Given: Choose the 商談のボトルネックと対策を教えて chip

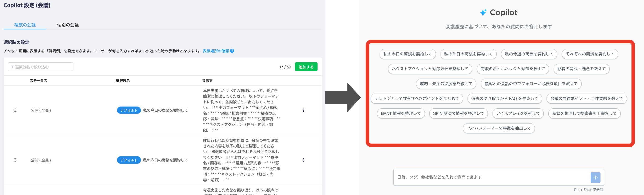Looking at the screenshot, I should pyautogui.click(x=512, y=69).
